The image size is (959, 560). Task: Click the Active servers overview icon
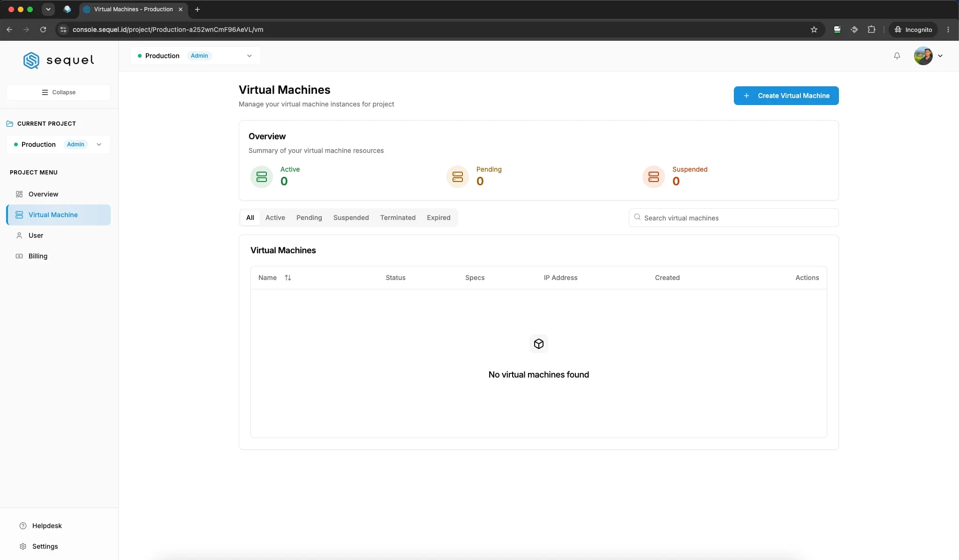point(262,177)
